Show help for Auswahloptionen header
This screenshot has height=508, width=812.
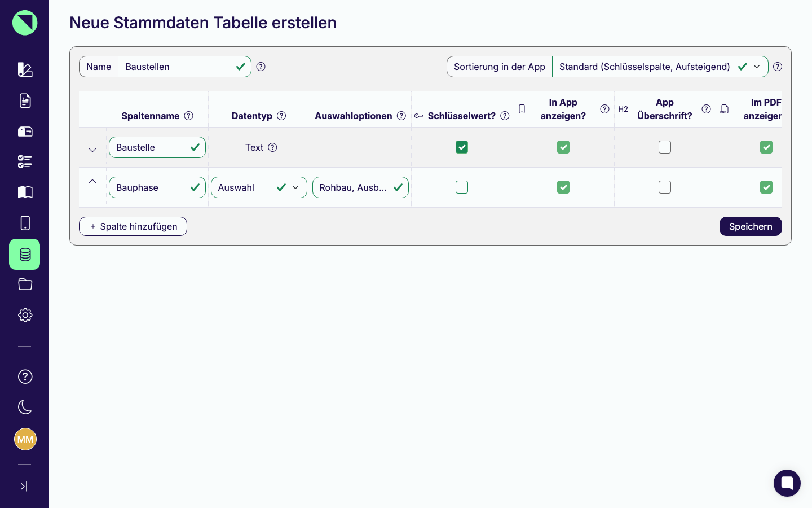401,116
